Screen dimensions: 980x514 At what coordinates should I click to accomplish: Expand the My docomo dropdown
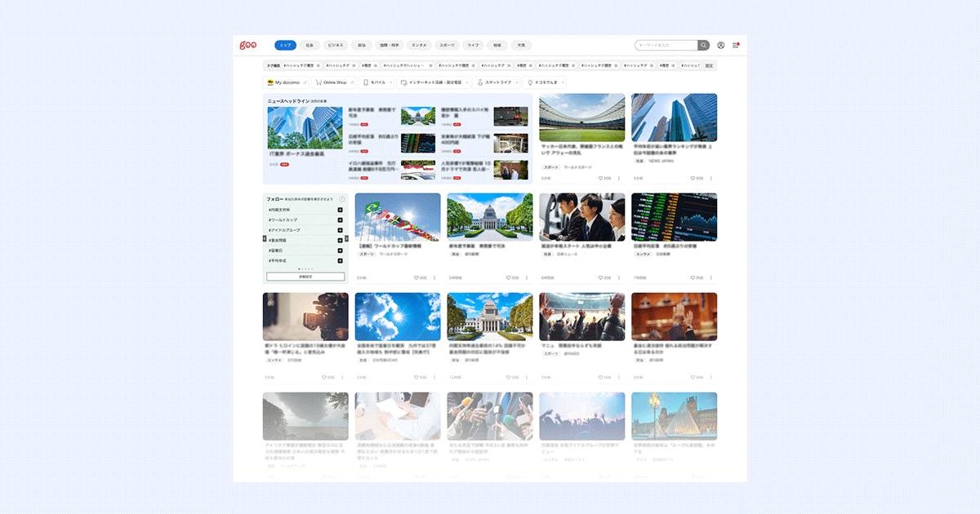305,82
